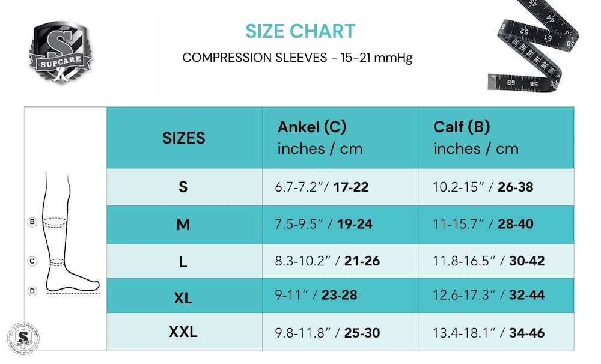Click the Compression Sleeves 15-21 mmHg subtitle
This screenshot has height=364, width=601.
pyautogui.click(x=297, y=58)
